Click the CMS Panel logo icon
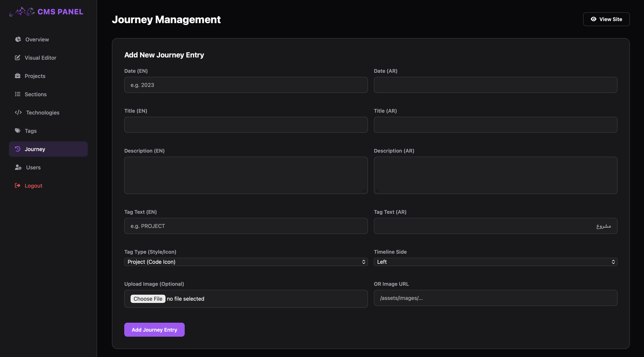 (22, 12)
